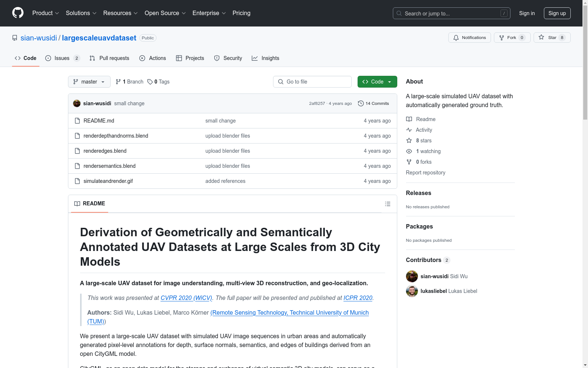Open the Pricing page link
588x368 pixels.
click(241, 13)
